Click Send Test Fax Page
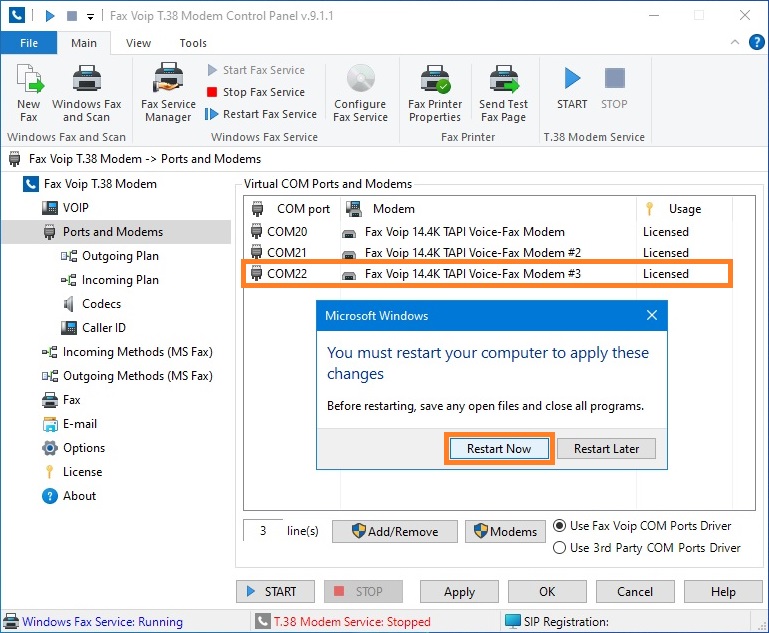The height and width of the screenshot is (633, 769). (x=504, y=93)
